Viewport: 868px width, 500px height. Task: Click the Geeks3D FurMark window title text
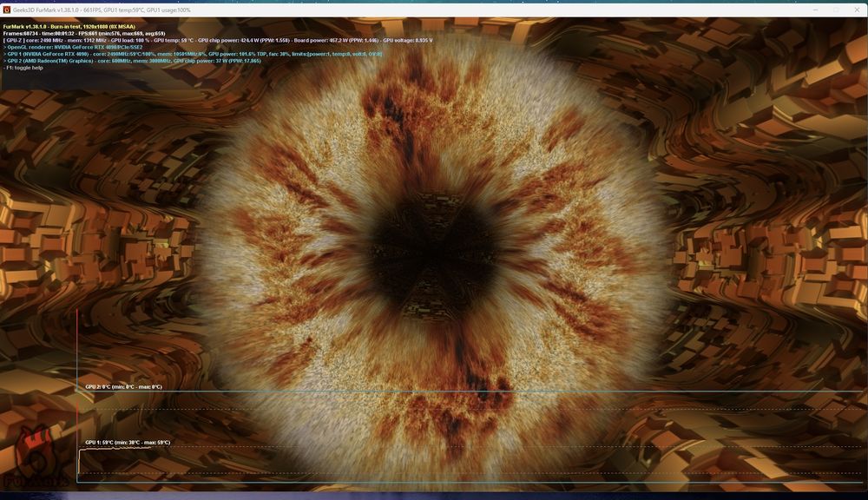click(x=102, y=10)
